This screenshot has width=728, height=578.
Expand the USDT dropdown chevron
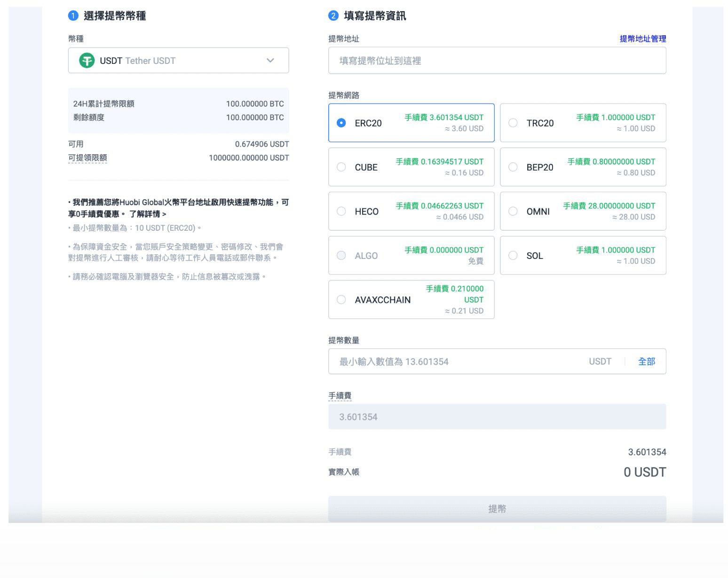tap(269, 61)
